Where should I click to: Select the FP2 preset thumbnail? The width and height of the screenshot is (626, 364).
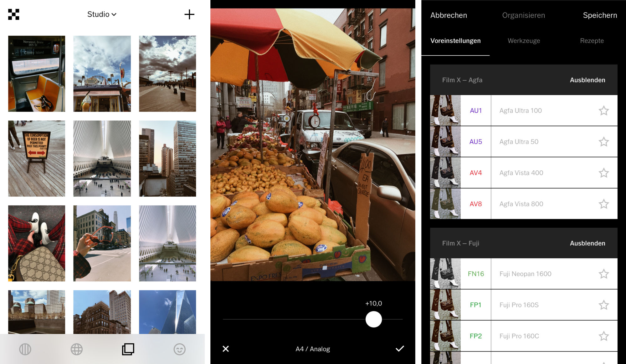pos(445,336)
